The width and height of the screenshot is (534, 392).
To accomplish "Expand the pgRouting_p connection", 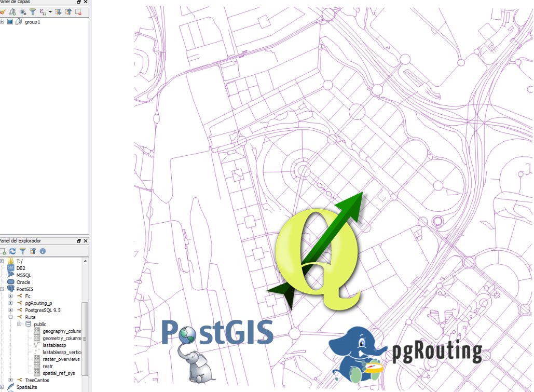I will pyautogui.click(x=10, y=303).
